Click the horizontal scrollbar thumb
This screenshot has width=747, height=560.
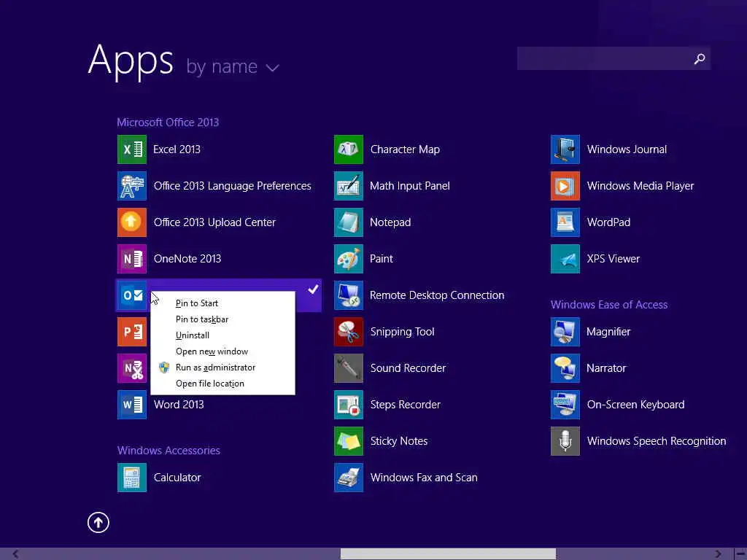[x=448, y=554]
